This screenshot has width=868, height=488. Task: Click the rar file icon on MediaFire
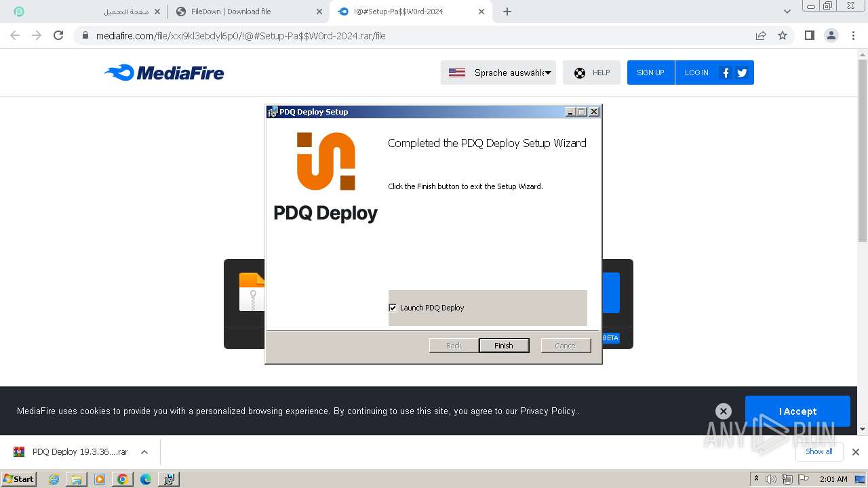pyautogui.click(x=252, y=292)
